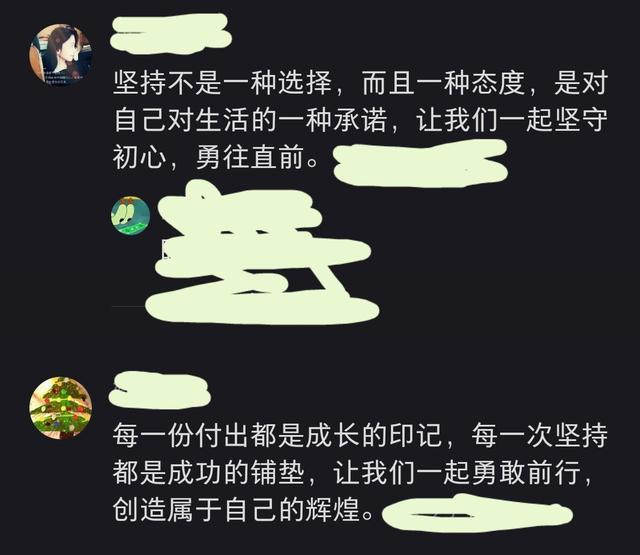The height and width of the screenshot is (555, 640).
Task: Tap the scribbled area after 辉煌
Action: click(x=477, y=513)
